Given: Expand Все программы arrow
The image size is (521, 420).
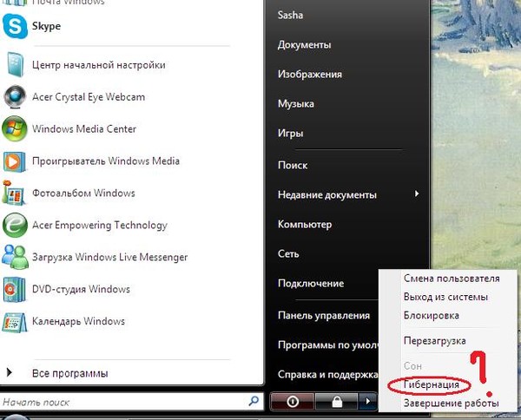Looking at the screenshot, I should (x=9, y=372).
